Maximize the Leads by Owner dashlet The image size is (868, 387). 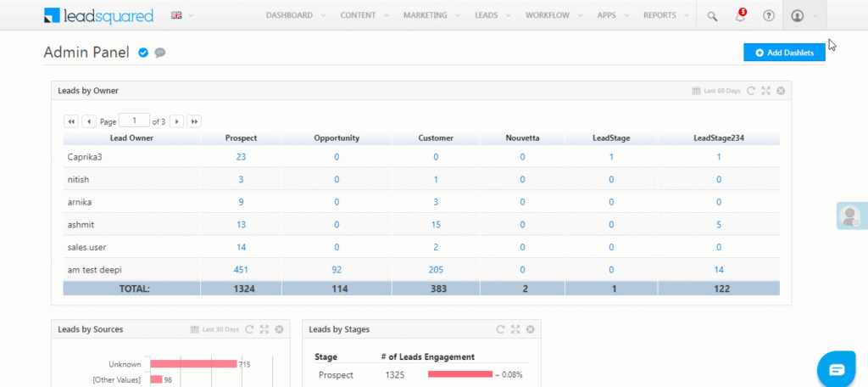766,91
